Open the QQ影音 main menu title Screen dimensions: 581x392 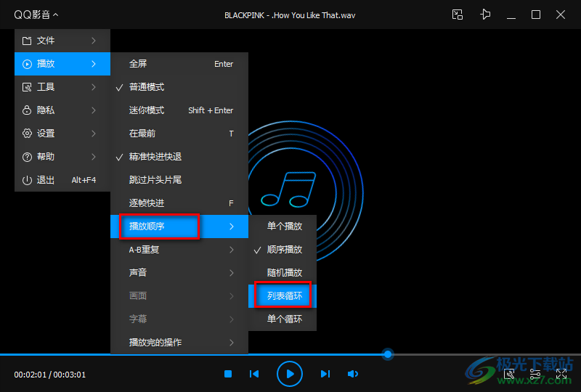pyautogui.click(x=36, y=15)
